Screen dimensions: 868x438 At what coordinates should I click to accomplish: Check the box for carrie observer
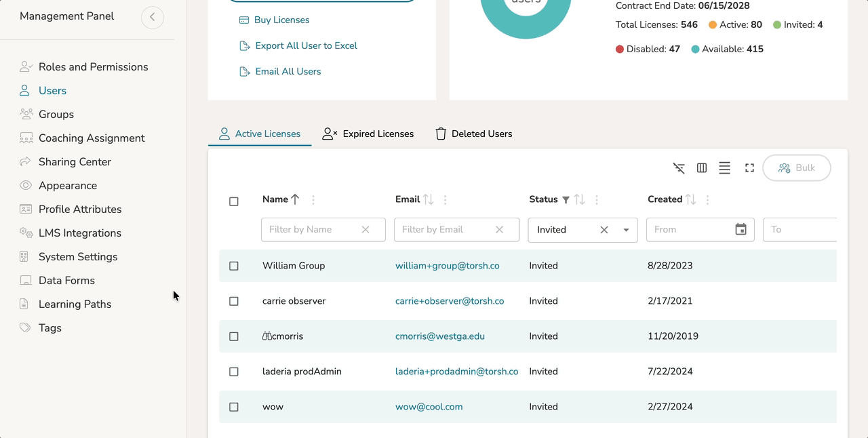pyautogui.click(x=234, y=301)
